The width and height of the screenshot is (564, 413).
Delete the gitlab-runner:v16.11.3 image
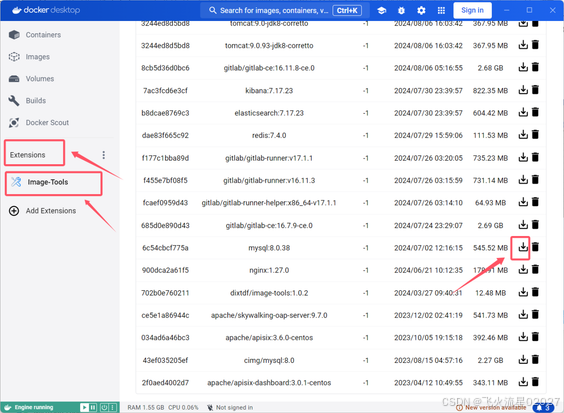(x=536, y=180)
